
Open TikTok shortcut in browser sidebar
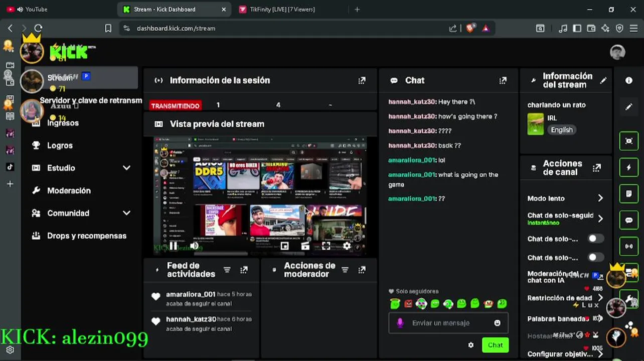pos(10,167)
